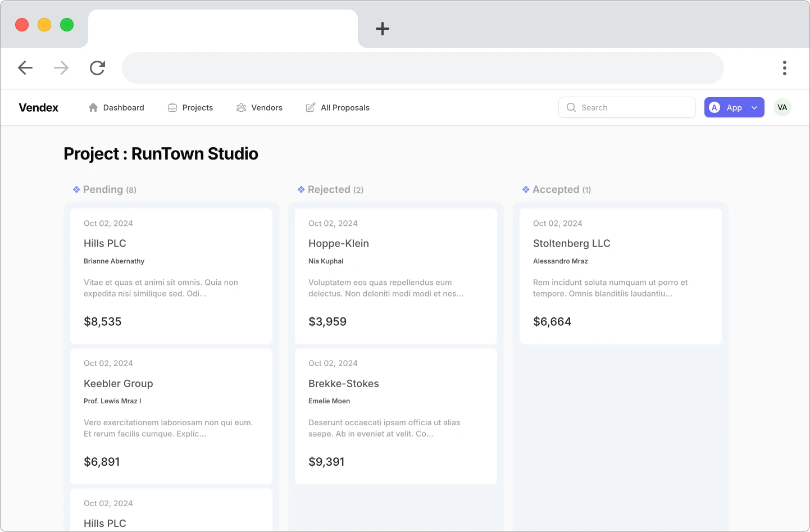
Task: Click the circular A badge in App button
Action: click(715, 107)
